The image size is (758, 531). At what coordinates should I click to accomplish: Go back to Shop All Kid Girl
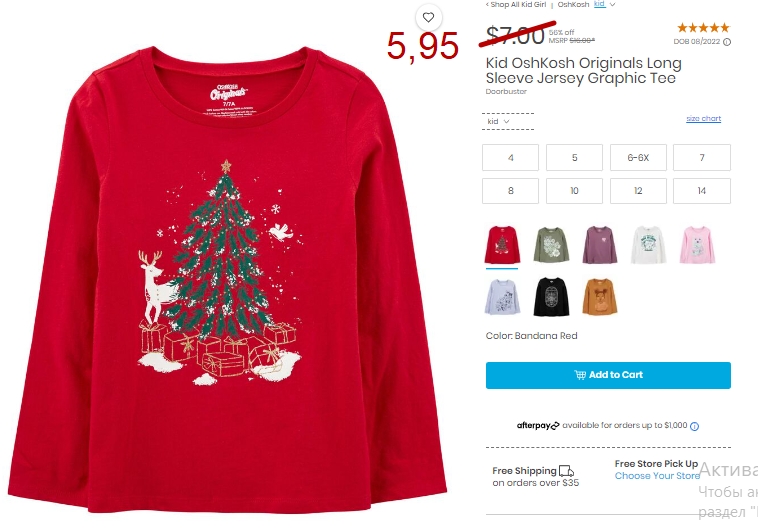point(516,4)
